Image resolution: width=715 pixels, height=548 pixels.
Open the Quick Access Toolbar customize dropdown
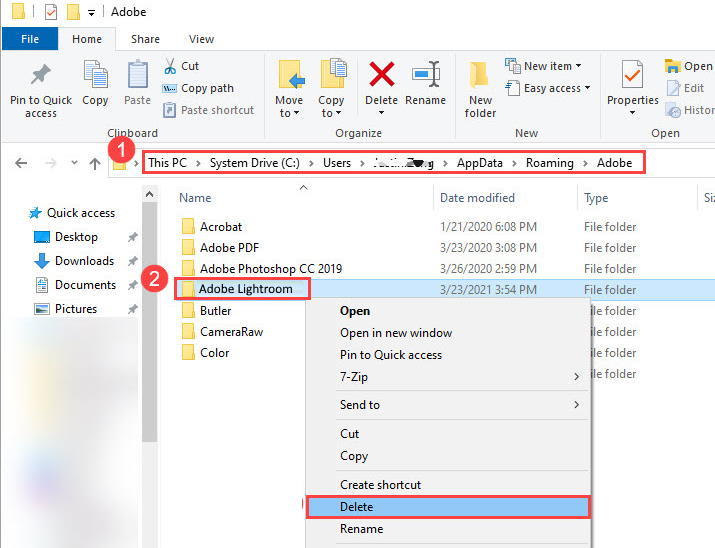click(91, 13)
